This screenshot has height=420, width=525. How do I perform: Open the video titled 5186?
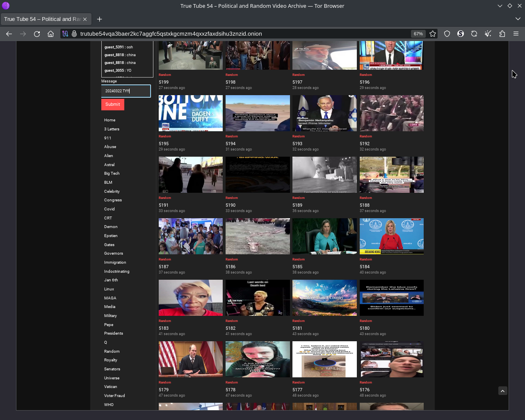pyautogui.click(x=231, y=267)
